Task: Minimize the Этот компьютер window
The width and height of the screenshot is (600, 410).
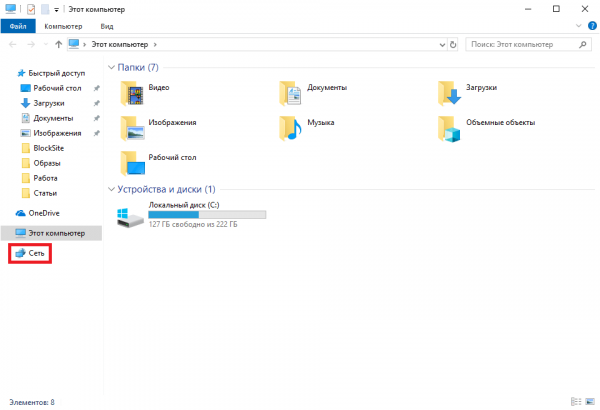Action: pyautogui.click(x=528, y=9)
